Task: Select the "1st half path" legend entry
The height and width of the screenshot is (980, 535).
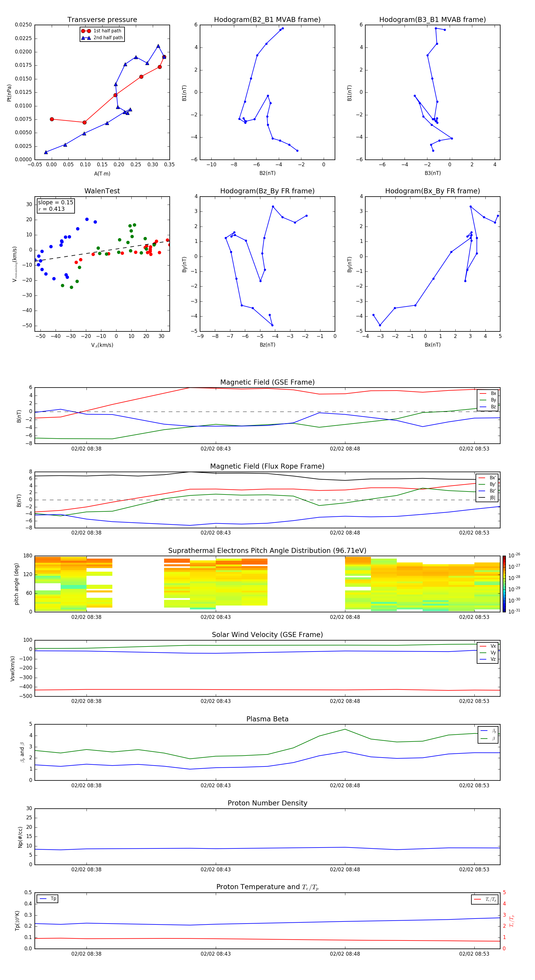Action: [101, 31]
